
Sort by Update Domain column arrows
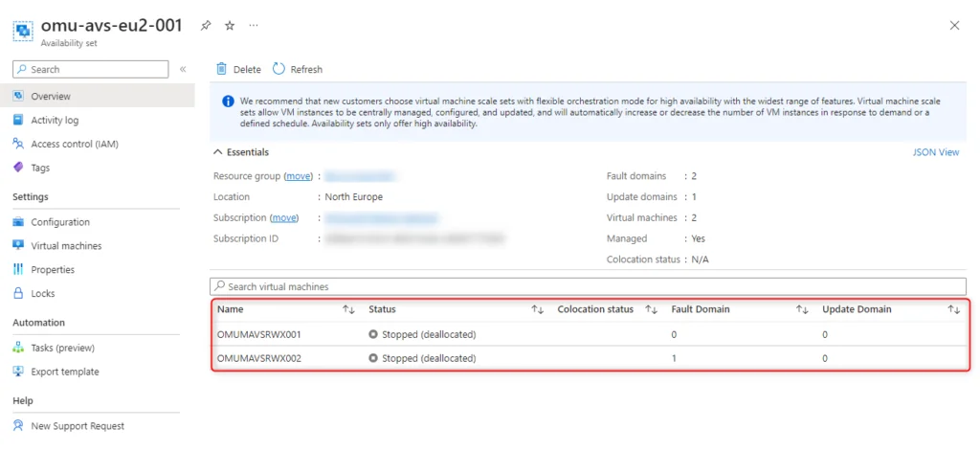coord(954,309)
